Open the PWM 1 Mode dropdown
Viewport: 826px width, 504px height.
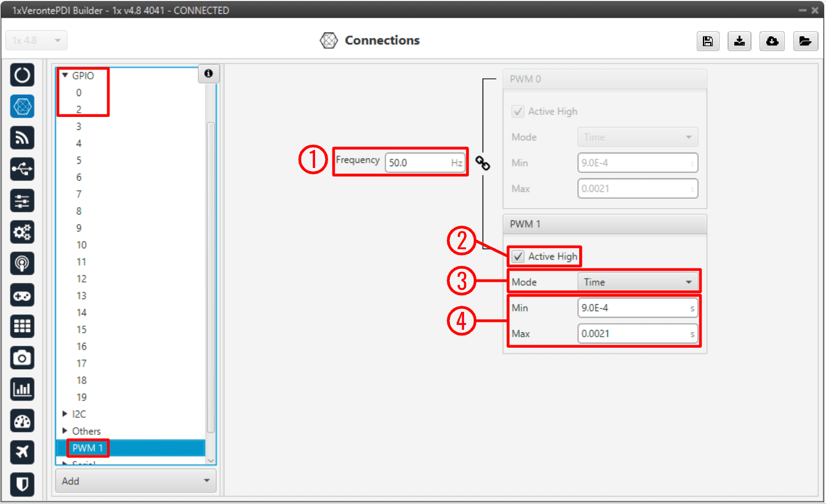point(636,282)
